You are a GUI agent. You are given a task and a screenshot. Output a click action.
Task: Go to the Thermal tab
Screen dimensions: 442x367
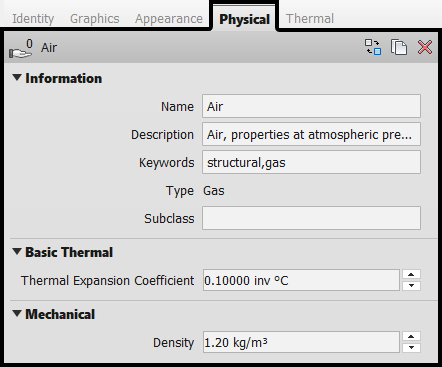pos(310,19)
